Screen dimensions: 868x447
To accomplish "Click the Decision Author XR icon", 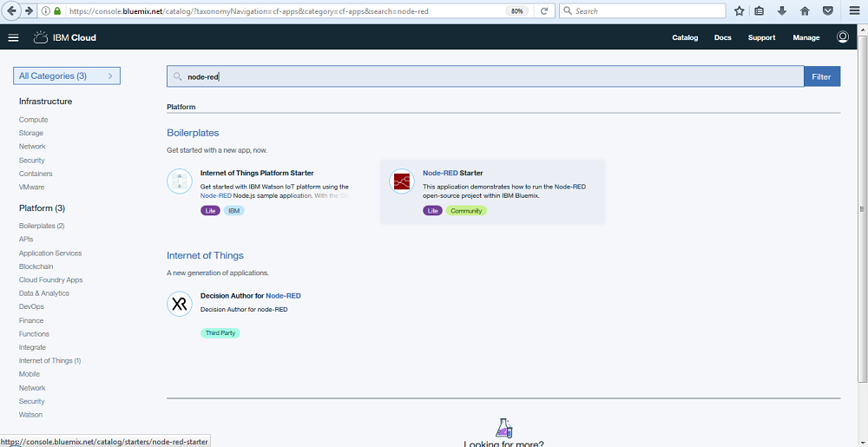I will [180, 304].
